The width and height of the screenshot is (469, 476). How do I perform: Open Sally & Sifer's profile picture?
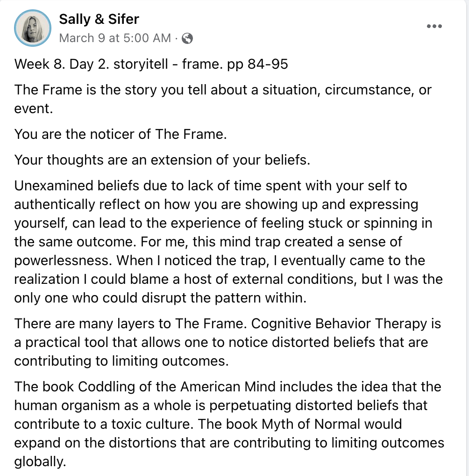(33, 28)
